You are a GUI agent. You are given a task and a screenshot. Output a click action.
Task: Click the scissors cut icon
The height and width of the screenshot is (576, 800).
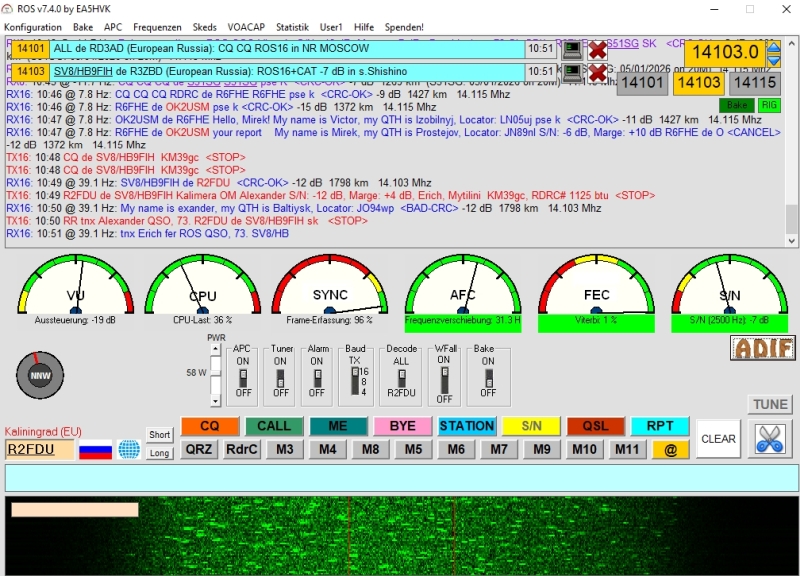(x=770, y=439)
